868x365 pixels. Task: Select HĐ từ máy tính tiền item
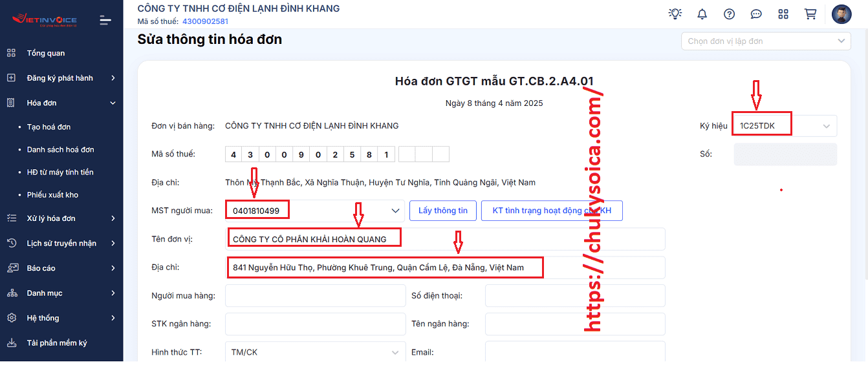pos(60,172)
